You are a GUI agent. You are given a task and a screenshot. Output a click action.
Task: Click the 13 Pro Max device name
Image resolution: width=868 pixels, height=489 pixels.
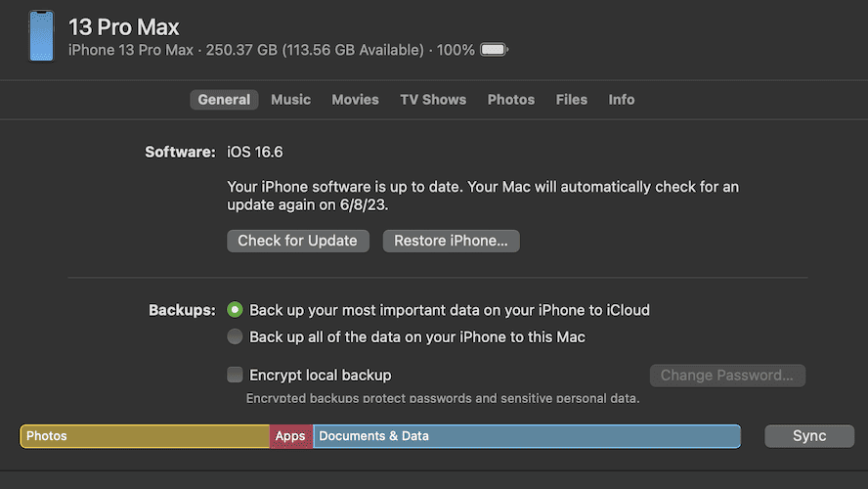pos(124,26)
